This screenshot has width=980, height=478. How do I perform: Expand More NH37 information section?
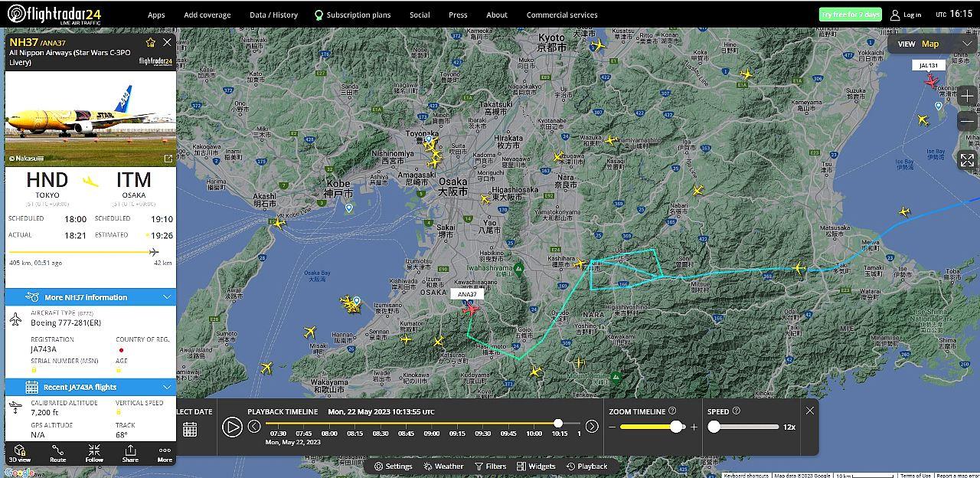tap(90, 297)
